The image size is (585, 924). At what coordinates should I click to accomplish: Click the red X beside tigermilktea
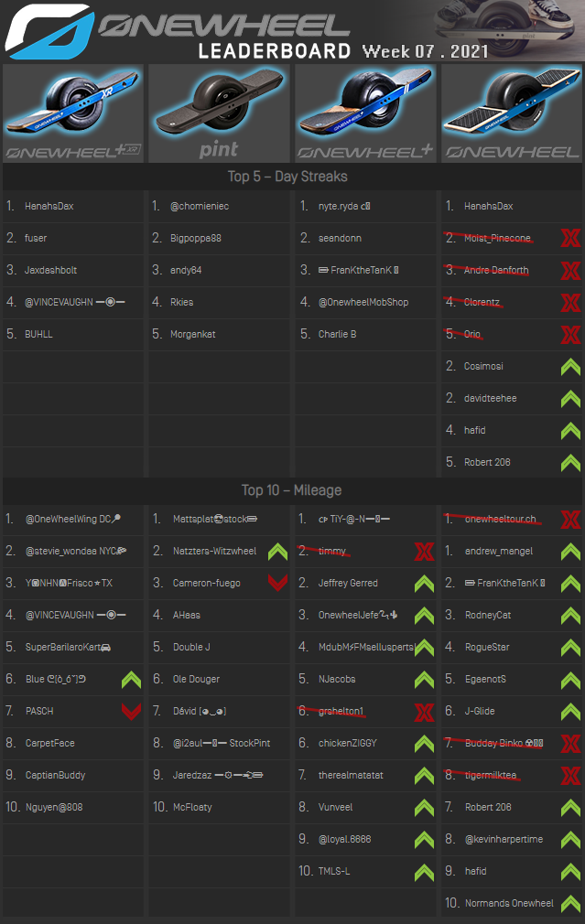(x=569, y=776)
